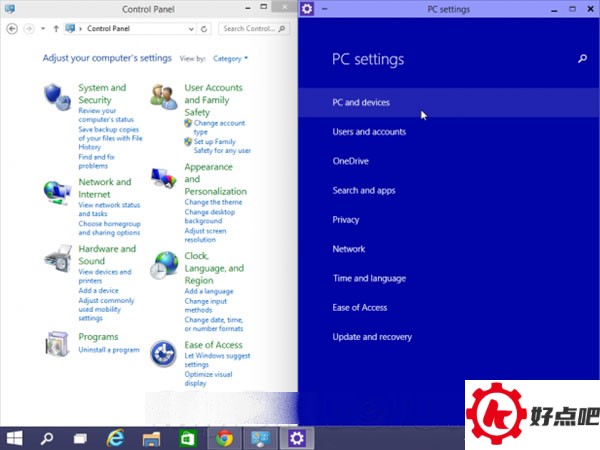Select PC and devices in PC settings
Screen dimensions: 600x450
[x=361, y=103]
